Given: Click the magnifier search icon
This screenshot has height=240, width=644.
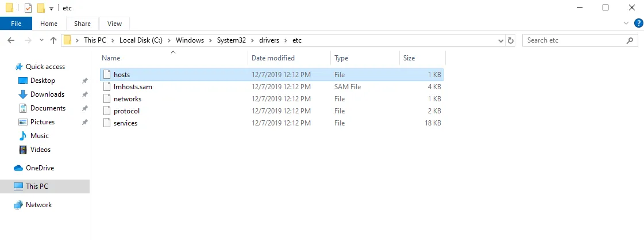Looking at the screenshot, I should [x=630, y=40].
